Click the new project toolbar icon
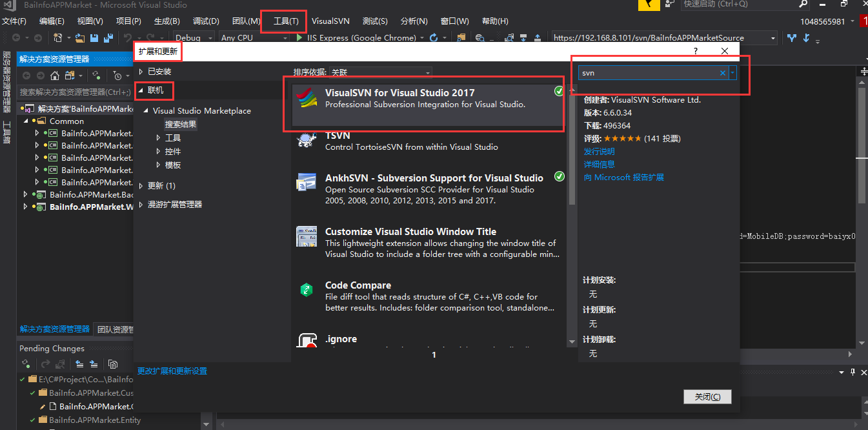Image resolution: width=868 pixels, height=430 pixels. point(58,38)
